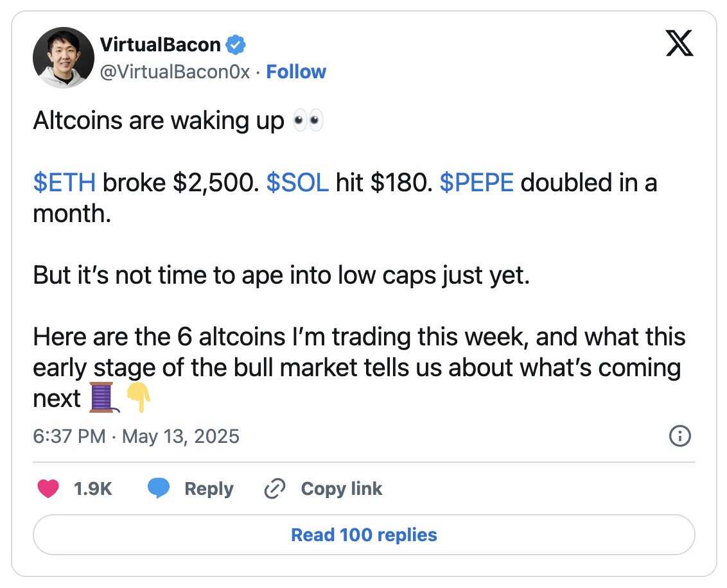Click the pointing-down hand emoji
Image resolution: width=727 pixels, height=588 pixels.
138,397
